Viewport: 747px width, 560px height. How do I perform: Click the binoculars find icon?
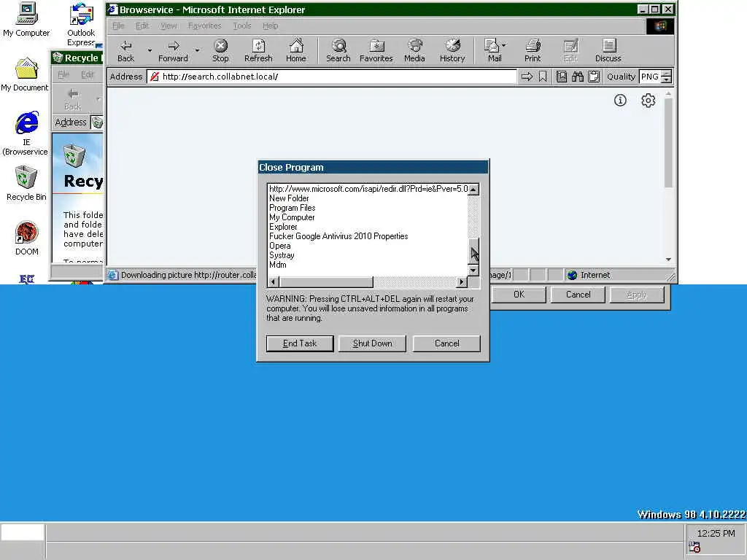pyautogui.click(x=578, y=77)
